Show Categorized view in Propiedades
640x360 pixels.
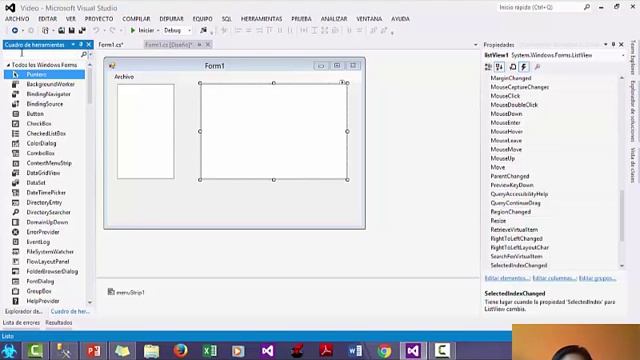pyautogui.click(x=488, y=67)
